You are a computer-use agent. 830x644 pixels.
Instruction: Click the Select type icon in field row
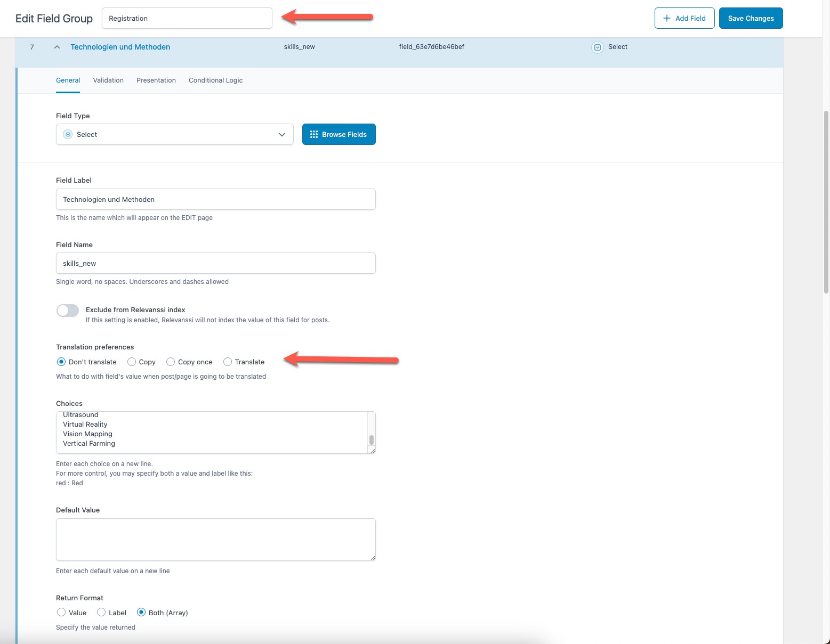pyautogui.click(x=598, y=47)
